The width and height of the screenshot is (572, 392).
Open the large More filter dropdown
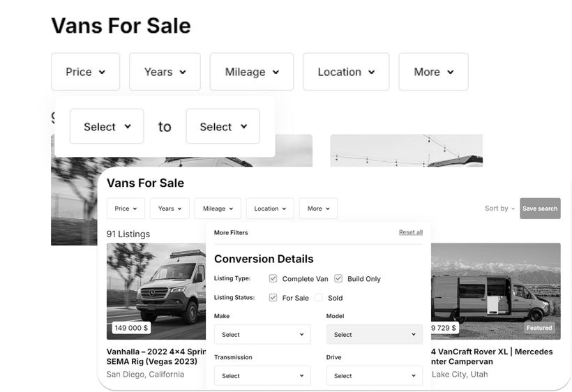click(x=433, y=72)
